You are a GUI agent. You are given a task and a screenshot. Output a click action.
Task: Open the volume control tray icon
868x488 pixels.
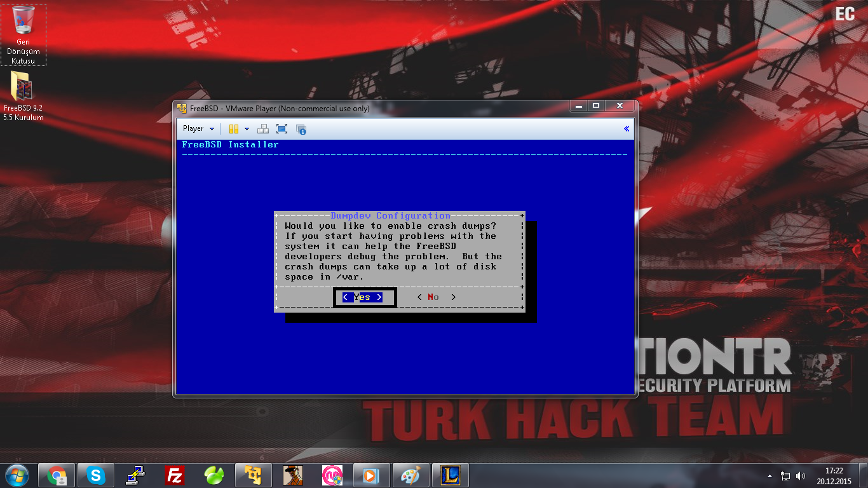click(801, 475)
